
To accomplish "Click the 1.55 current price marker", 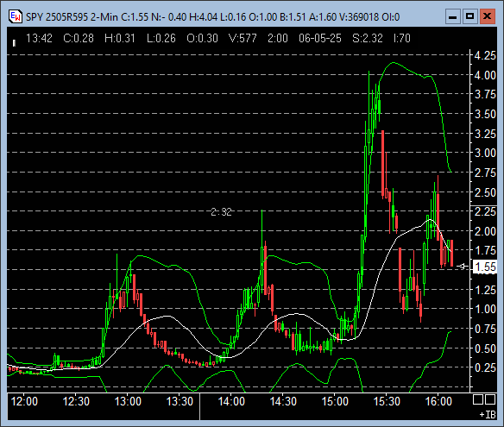I will 485,267.
